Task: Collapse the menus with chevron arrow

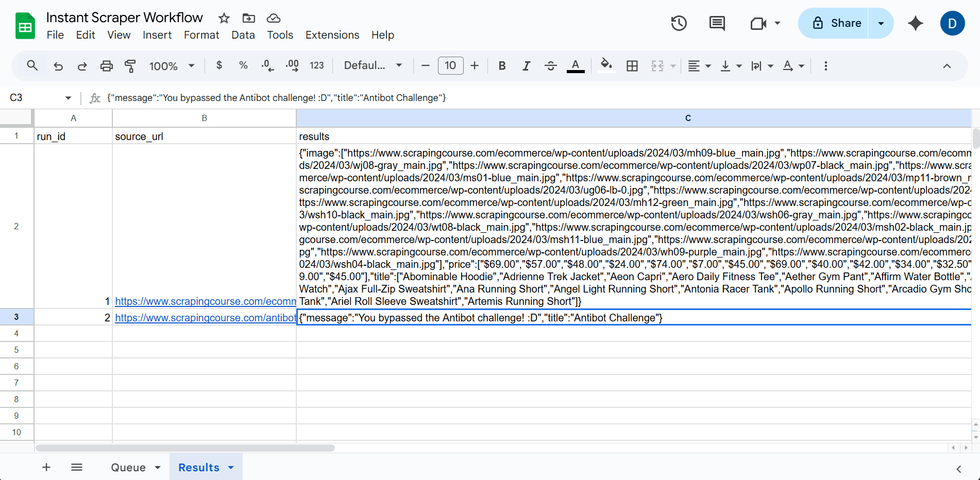Action: pos(947,66)
